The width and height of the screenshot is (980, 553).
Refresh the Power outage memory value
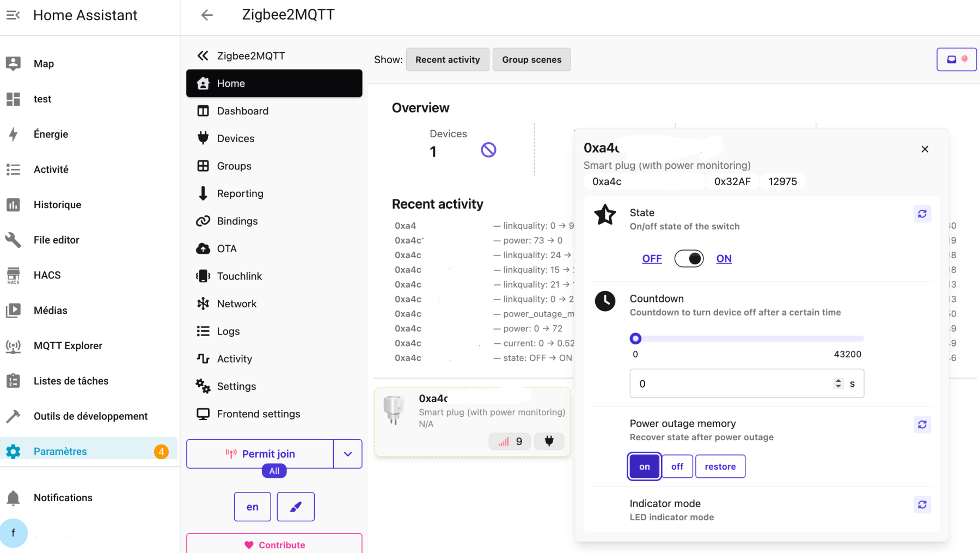tap(922, 424)
